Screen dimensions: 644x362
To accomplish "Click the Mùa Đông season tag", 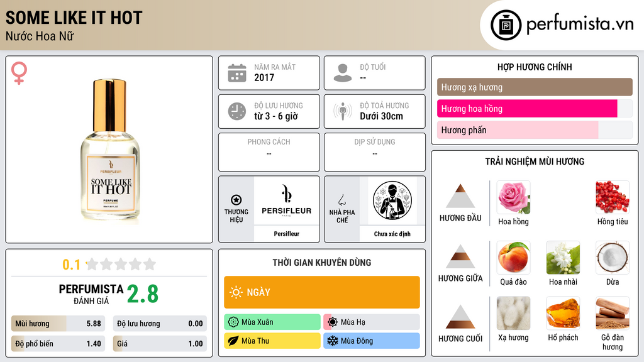I will [x=372, y=341].
